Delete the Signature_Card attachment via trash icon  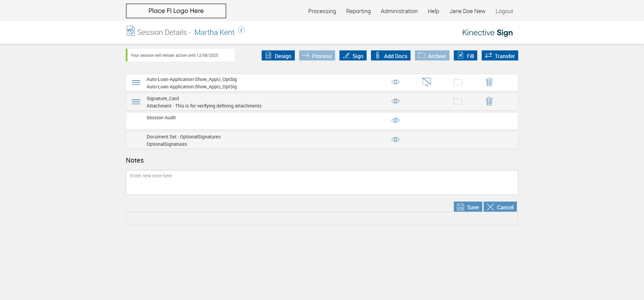[489, 101]
